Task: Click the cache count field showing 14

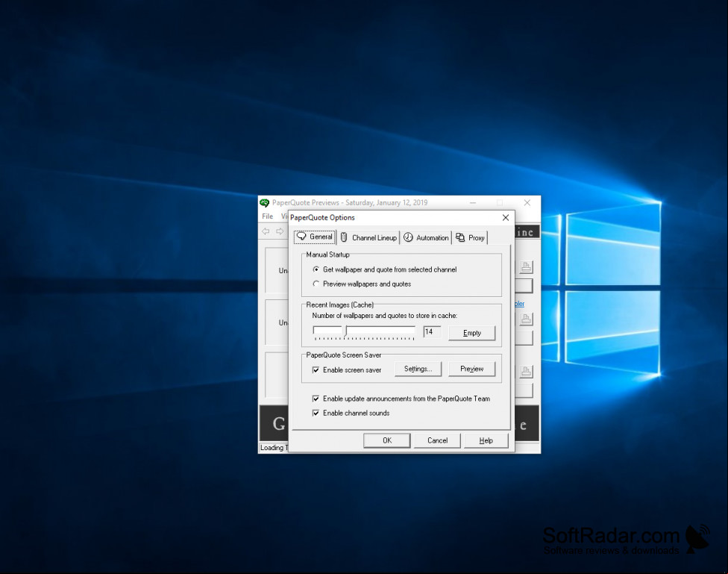Action: pos(433,332)
